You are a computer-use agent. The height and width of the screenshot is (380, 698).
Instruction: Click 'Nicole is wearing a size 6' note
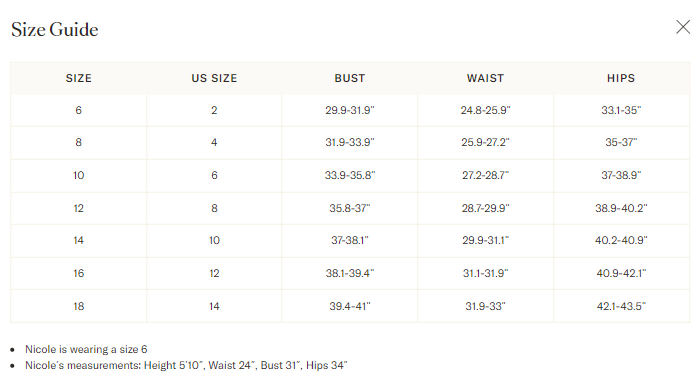[86, 349]
